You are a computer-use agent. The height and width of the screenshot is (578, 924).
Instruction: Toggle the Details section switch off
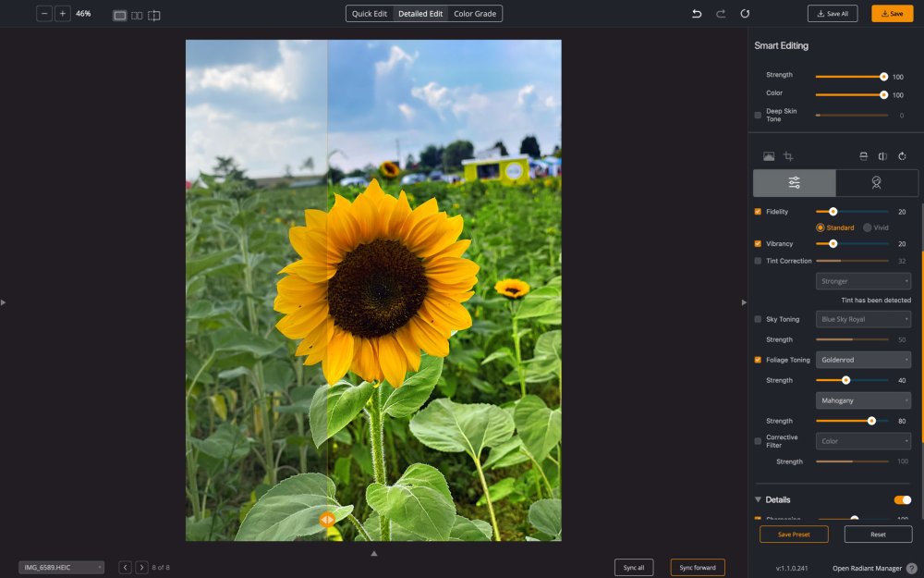[x=903, y=499]
